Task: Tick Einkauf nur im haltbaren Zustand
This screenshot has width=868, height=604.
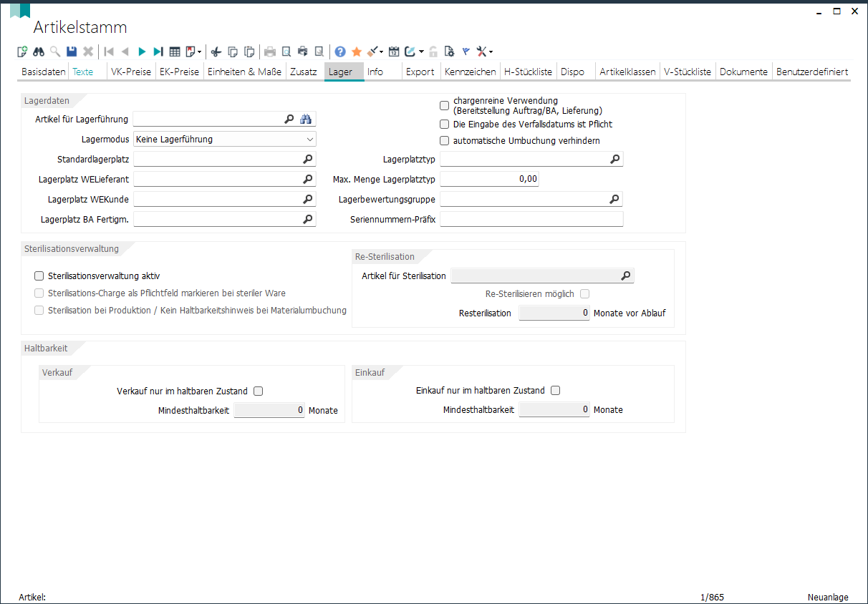Action: (x=555, y=391)
